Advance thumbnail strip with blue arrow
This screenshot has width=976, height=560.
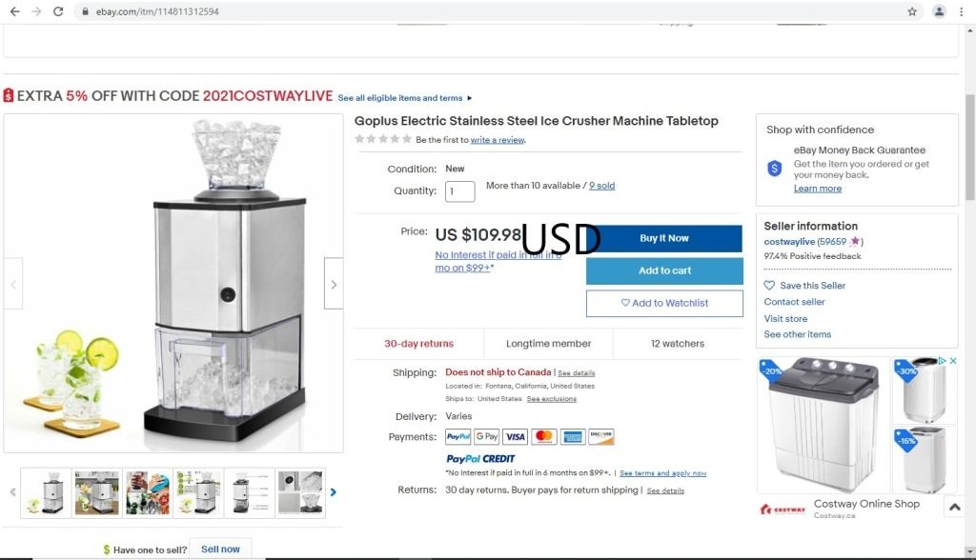333,492
